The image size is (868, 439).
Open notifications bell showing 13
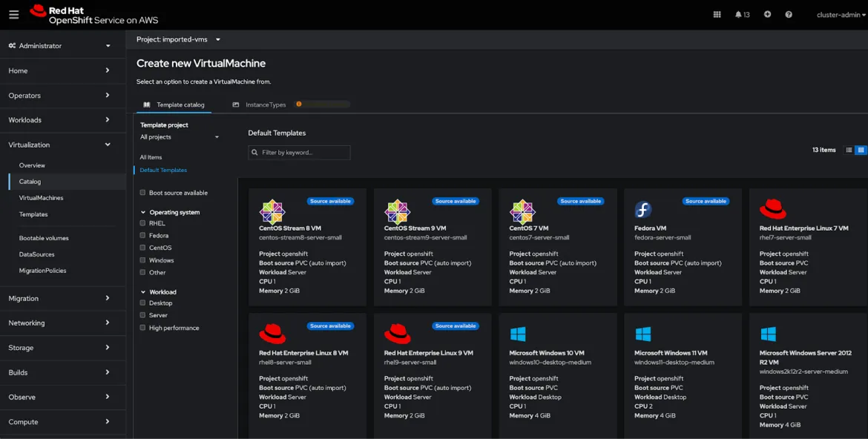742,15
